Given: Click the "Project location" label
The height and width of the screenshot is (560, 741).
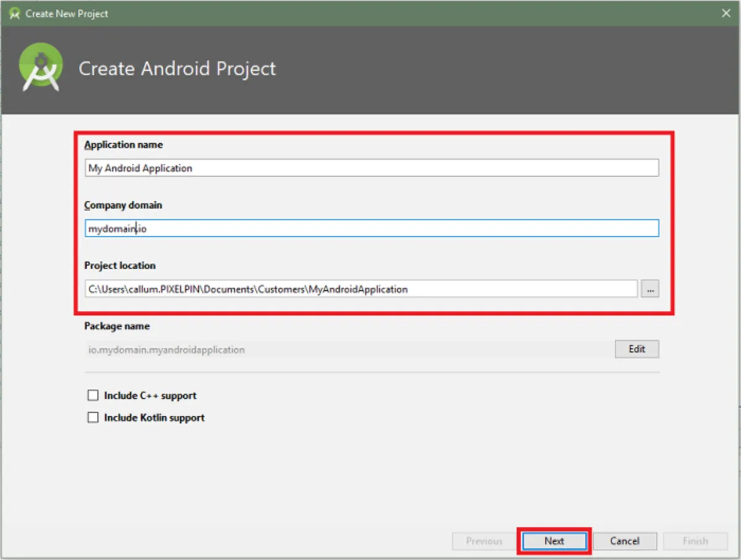Looking at the screenshot, I should coord(120,265).
